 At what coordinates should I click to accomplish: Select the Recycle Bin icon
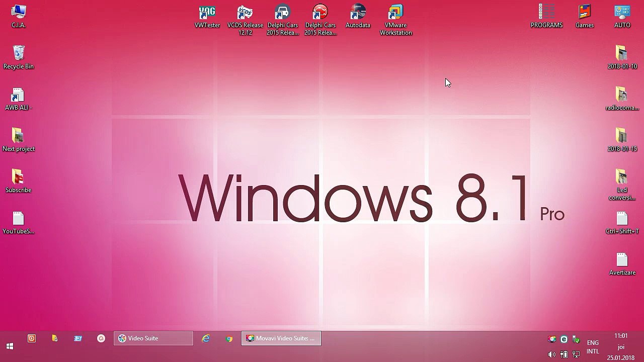(19, 57)
